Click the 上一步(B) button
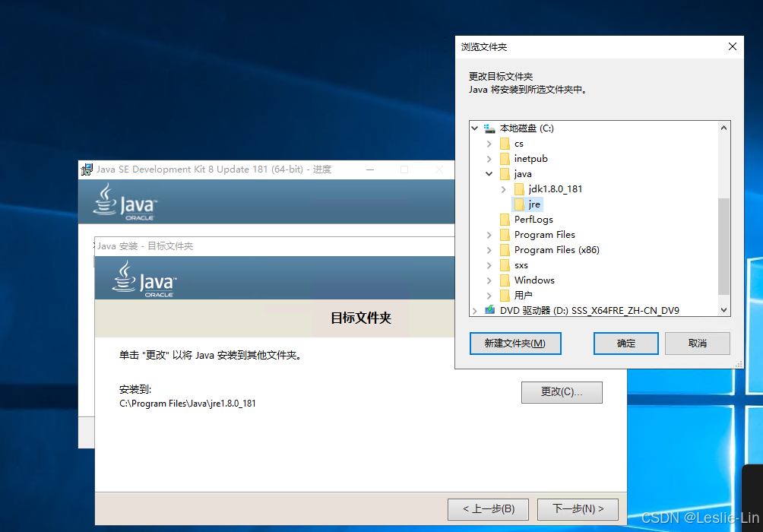 click(x=488, y=509)
